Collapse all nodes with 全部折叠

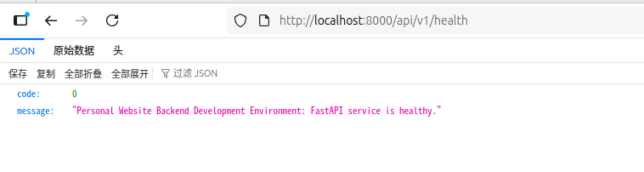pos(83,74)
